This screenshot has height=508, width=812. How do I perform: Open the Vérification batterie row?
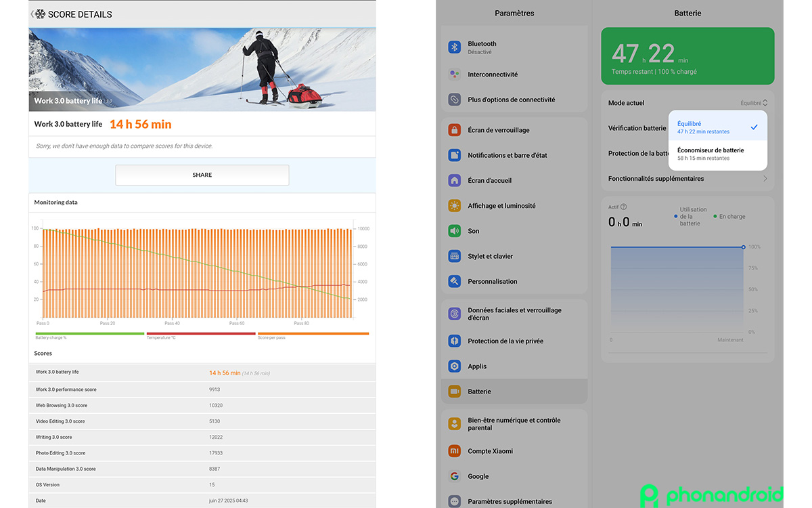click(x=637, y=128)
